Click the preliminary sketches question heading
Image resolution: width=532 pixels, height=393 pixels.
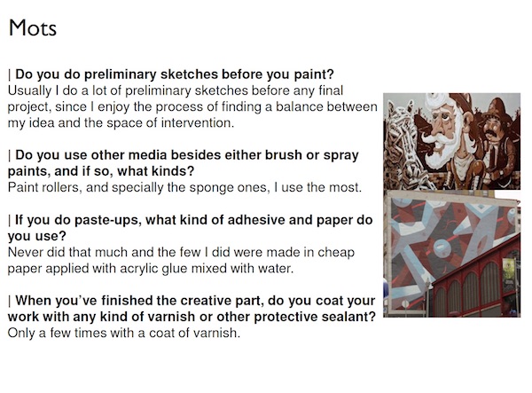pyautogui.click(x=171, y=74)
